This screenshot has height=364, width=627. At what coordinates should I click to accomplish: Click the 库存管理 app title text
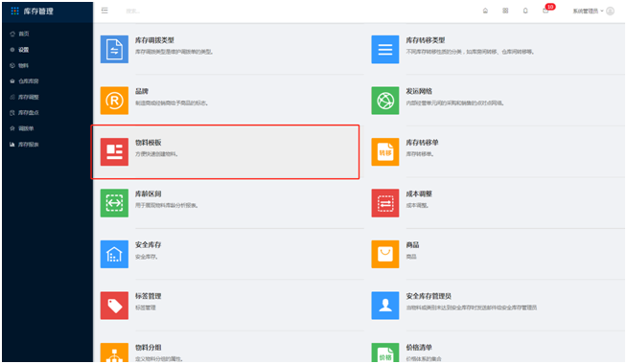pyautogui.click(x=38, y=11)
